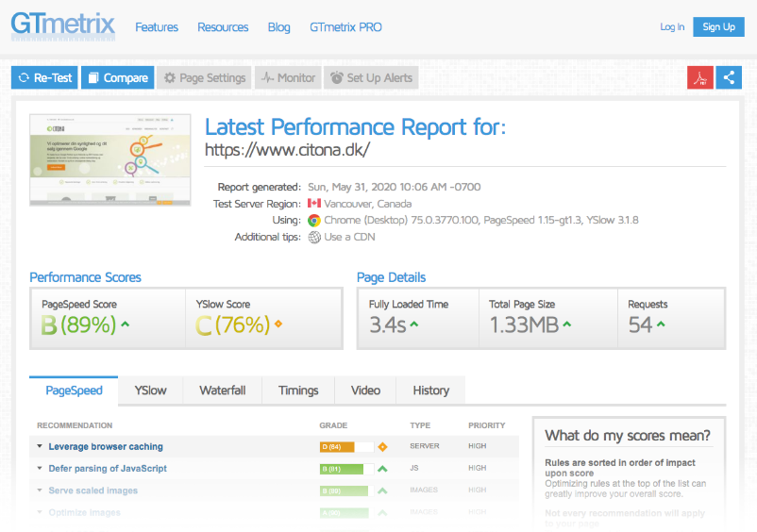
Task: Click the Fully Loaded Time 3.4s value
Action: [x=388, y=324]
